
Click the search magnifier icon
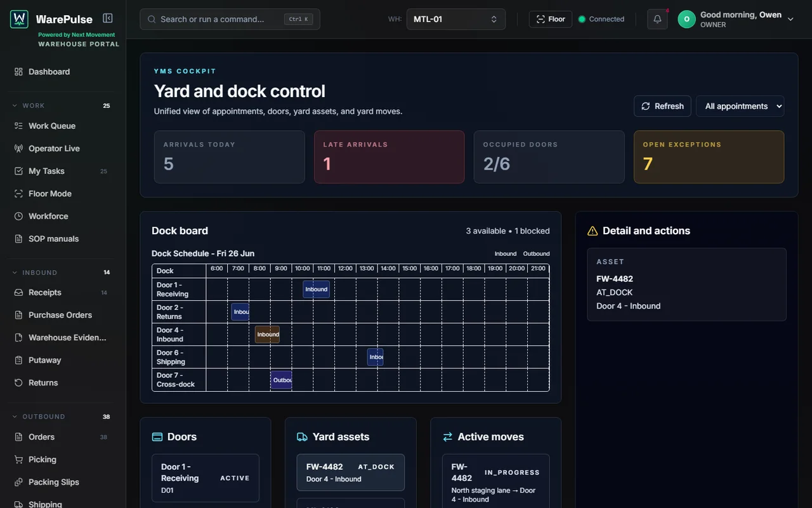[x=152, y=19]
